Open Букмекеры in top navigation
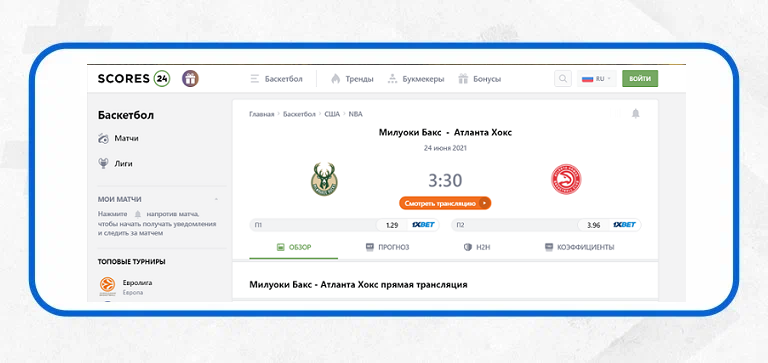 click(416, 79)
